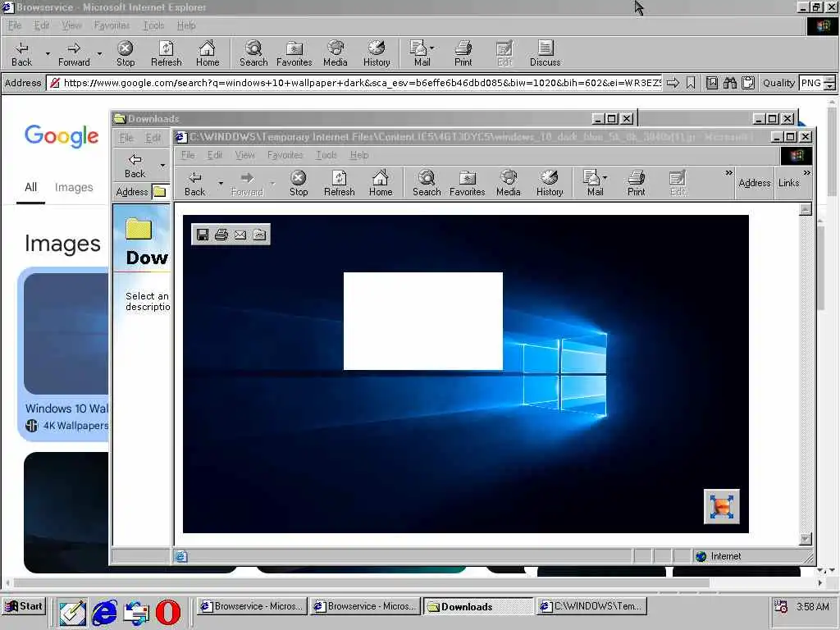Click Back in the Downloads folder window
The image size is (840, 630).
tap(135, 166)
